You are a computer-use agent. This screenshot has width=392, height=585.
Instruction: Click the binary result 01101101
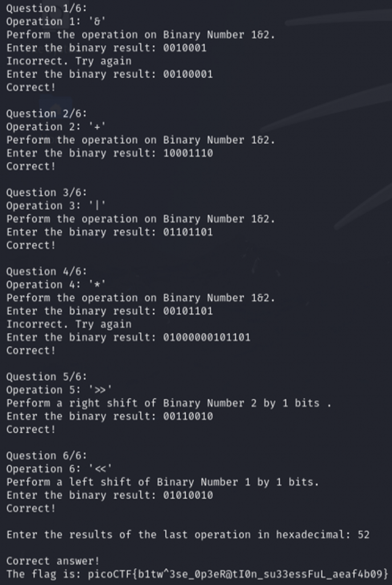[x=188, y=232]
